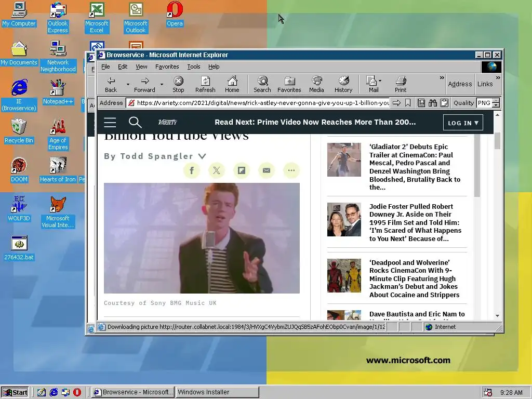Viewport: 532px width, 399px height.
Task: Click the Quality PNG field
Action: click(x=485, y=103)
